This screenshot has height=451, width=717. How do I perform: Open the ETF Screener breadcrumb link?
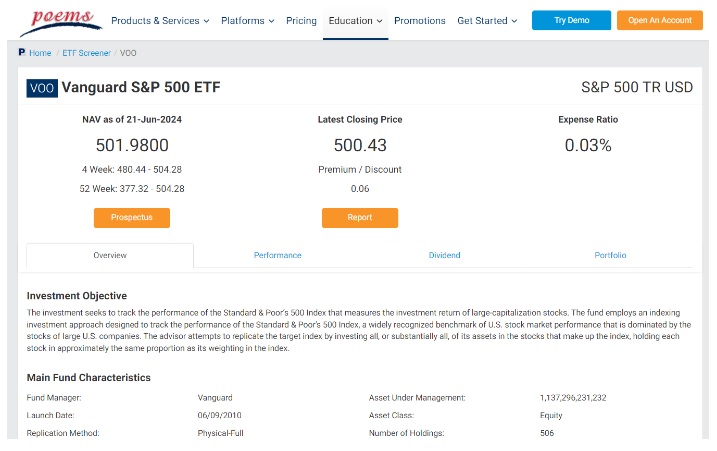[86, 53]
